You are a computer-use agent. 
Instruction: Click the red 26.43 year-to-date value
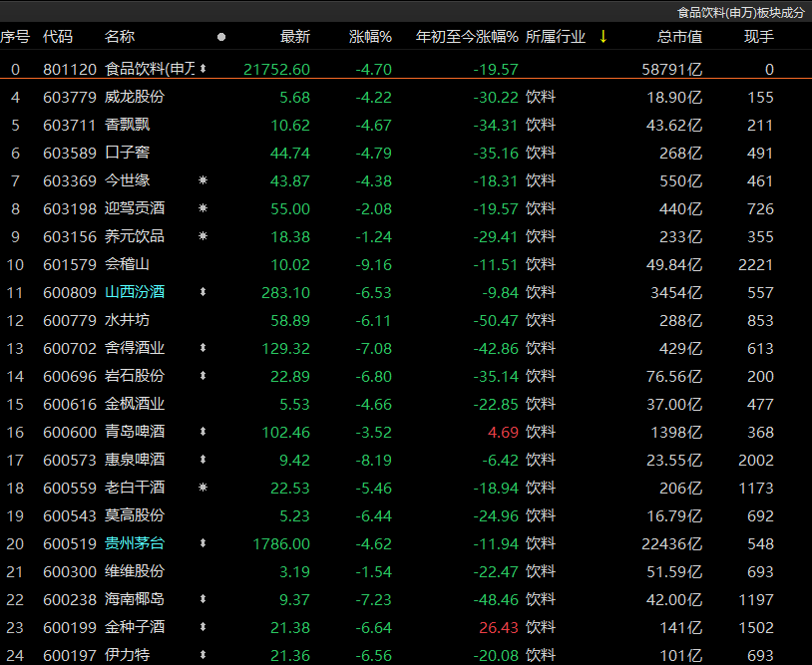click(x=499, y=628)
